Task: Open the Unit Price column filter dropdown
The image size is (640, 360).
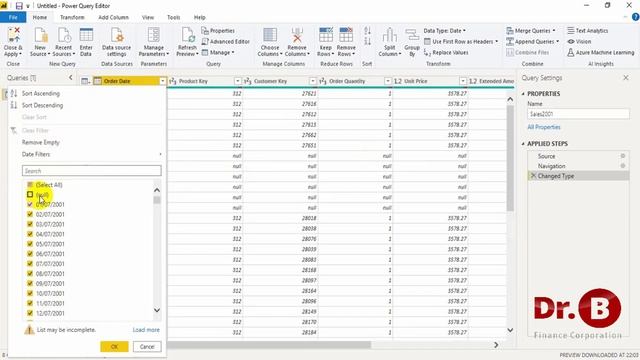Action: click(463, 81)
